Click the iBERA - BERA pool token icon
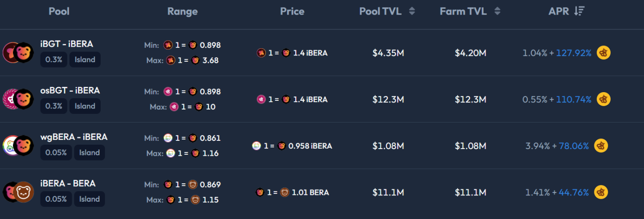644x219 pixels. [x=17, y=192]
